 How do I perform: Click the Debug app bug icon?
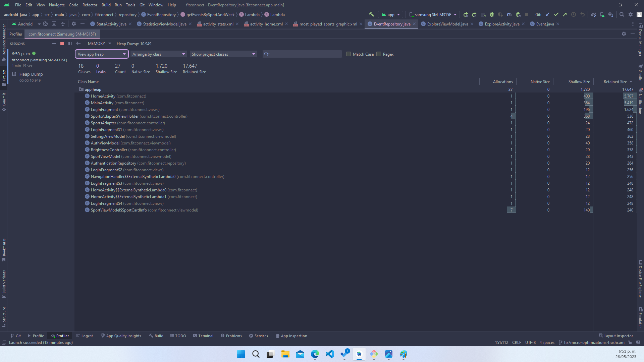click(492, 14)
